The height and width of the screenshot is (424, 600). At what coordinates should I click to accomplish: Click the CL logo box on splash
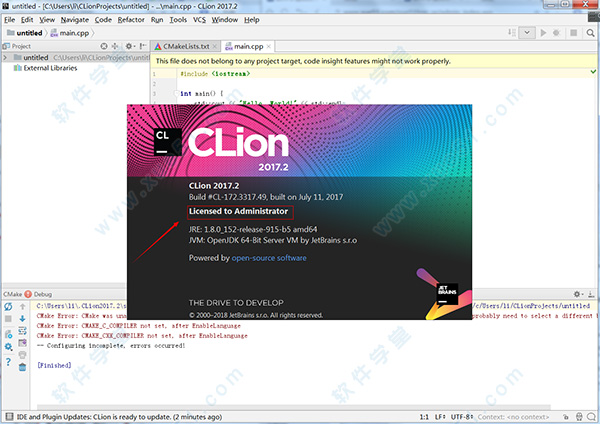[168, 142]
